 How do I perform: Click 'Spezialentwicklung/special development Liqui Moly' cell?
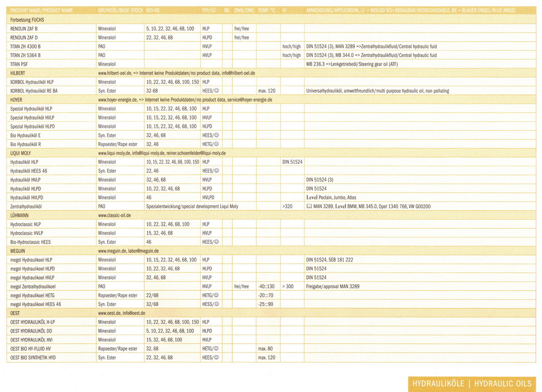(x=192, y=207)
